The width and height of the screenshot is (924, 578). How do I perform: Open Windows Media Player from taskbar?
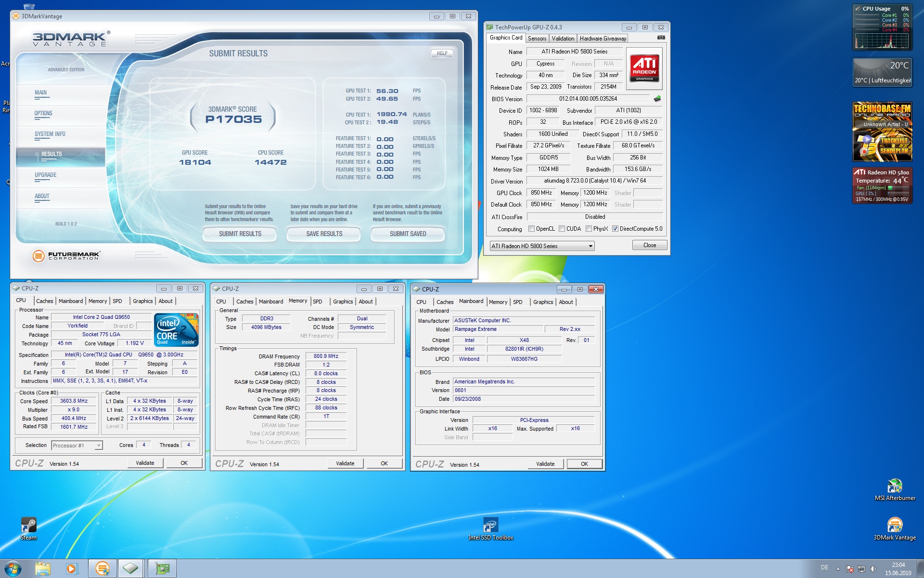tap(72, 569)
